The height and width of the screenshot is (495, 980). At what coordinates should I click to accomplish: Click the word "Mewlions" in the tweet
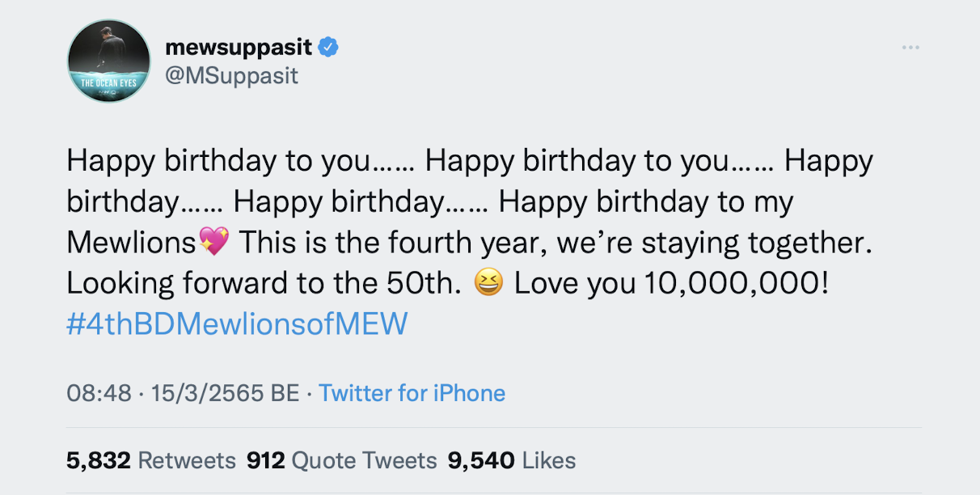click(x=131, y=241)
